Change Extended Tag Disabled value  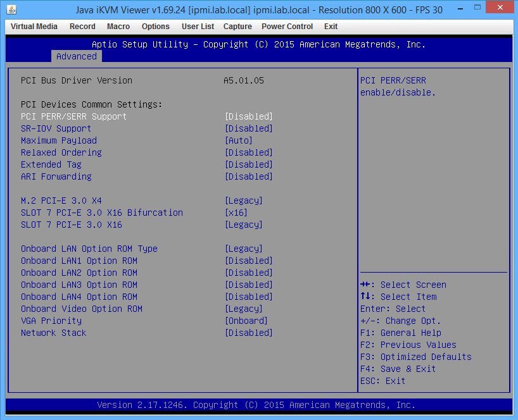click(x=249, y=164)
